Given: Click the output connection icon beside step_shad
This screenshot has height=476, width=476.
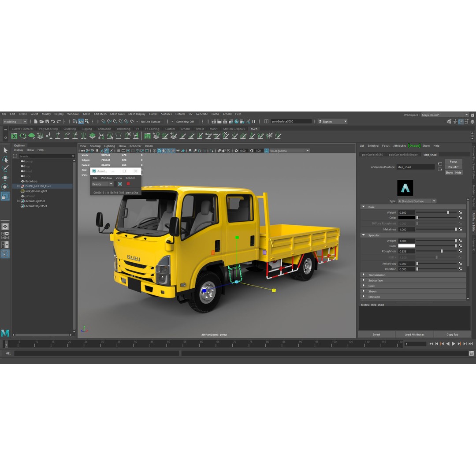Looking at the screenshot, I should coord(440,169).
